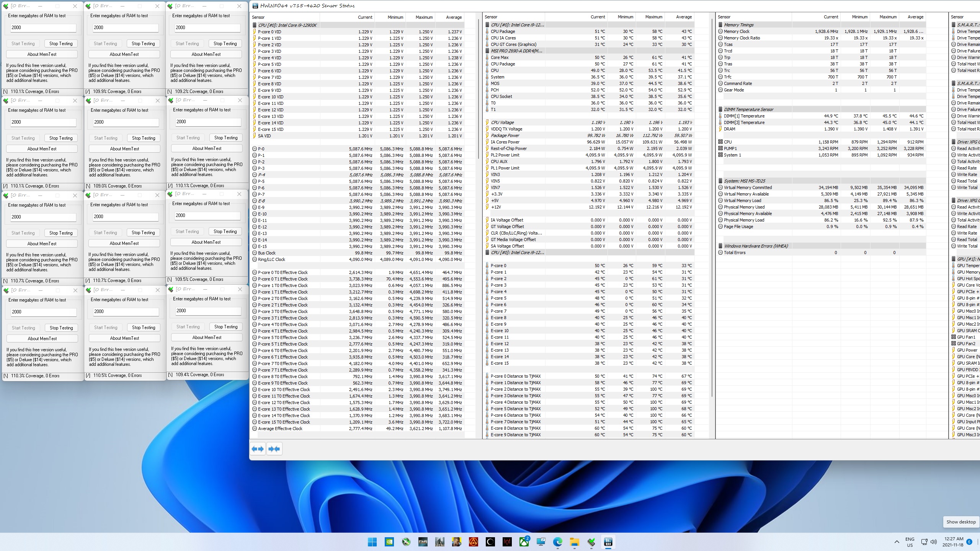Stop Testing in the 109.0% coverage window
This screenshot has width=980, height=551.
click(144, 138)
